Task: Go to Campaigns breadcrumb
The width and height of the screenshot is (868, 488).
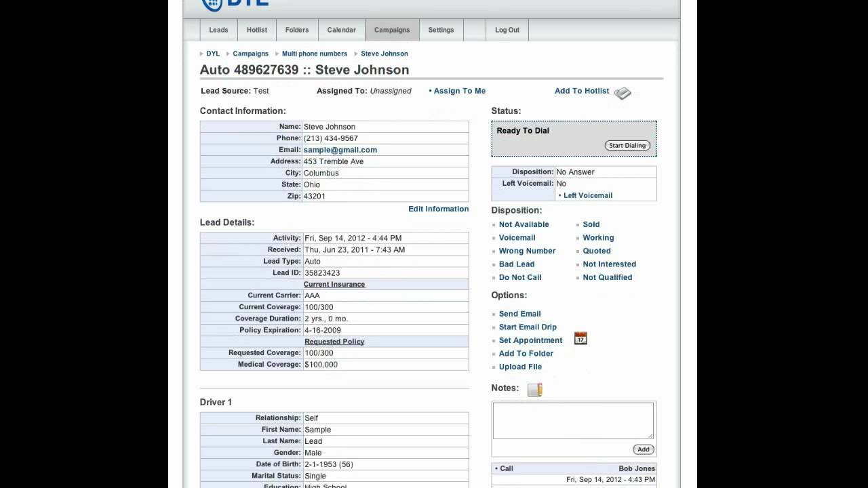Action: (x=250, y=54)
